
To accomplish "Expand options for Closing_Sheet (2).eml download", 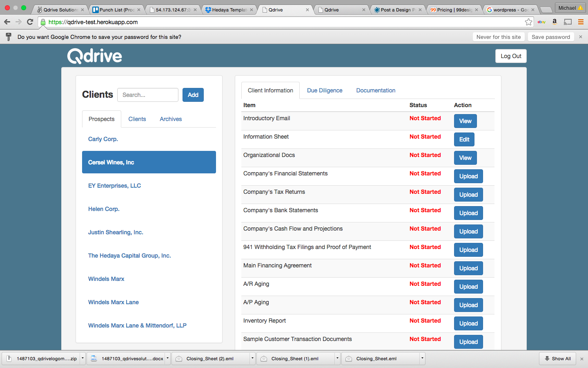I will pos(252,359).
